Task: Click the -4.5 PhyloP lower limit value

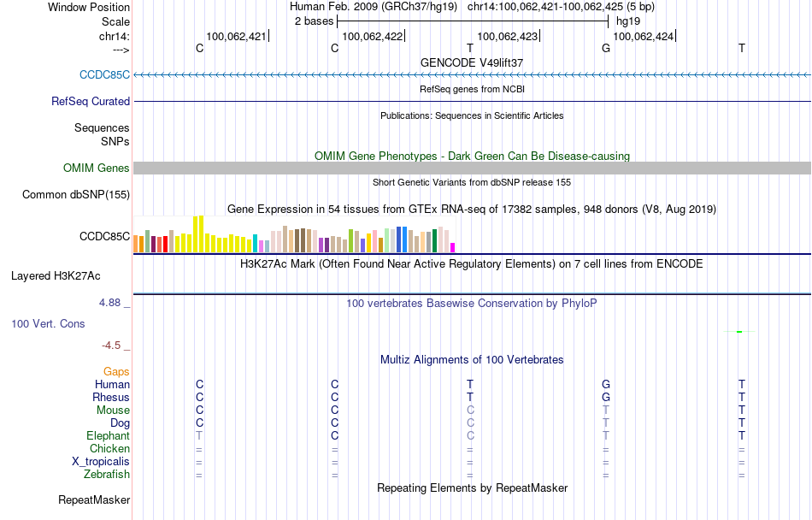Action: (x=111, y=345)
